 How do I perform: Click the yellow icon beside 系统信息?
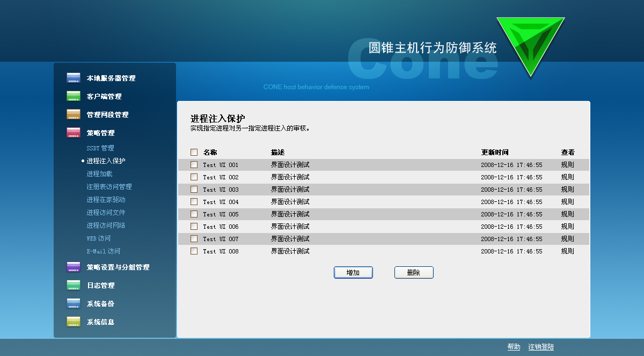(x=74, y=322)
